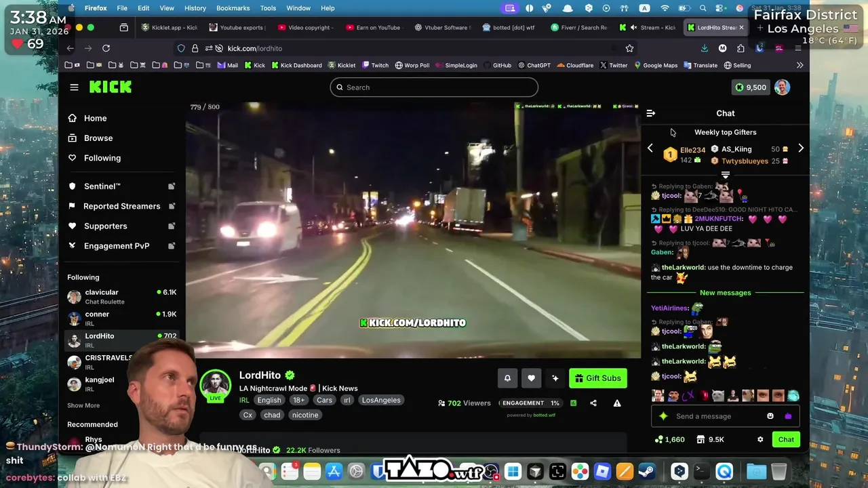Viewport: 868px width, 488px height.
Task: Go to the next top gifters page
Action: [x=801, y=148]
